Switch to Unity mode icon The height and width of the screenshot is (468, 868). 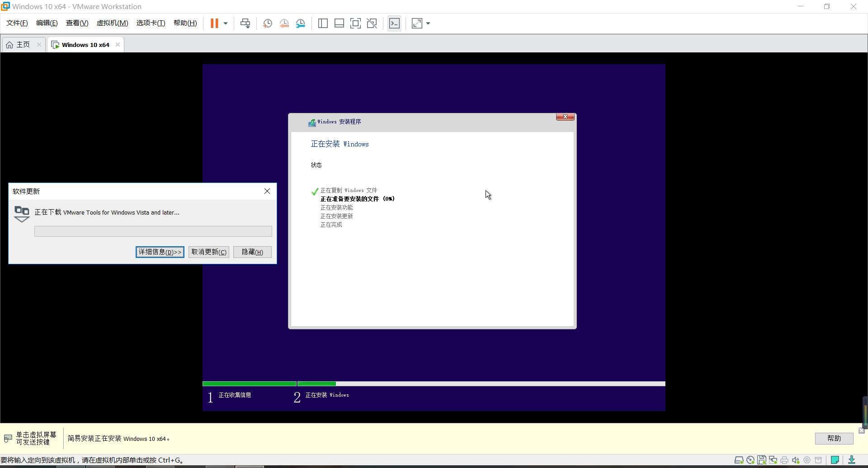[372, 23]
